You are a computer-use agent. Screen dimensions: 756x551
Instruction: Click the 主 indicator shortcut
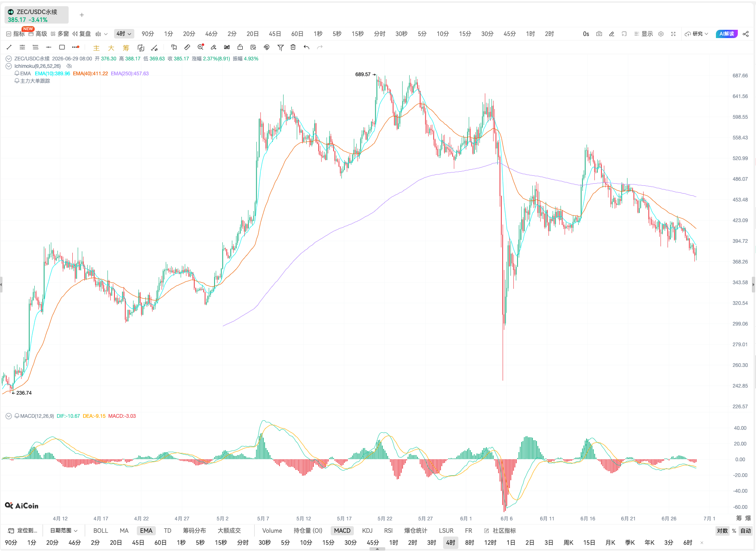pyautogui.click(x=96, y=48)
